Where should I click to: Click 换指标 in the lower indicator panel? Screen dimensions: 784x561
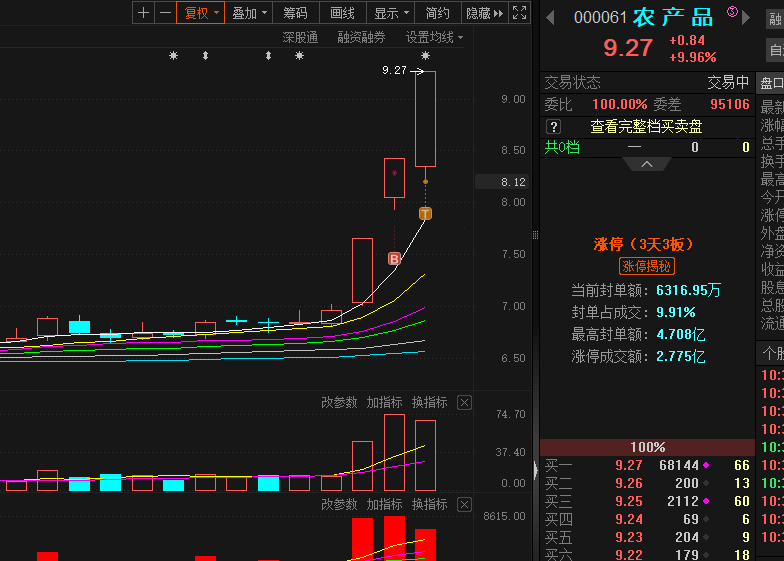coord(430,504)
